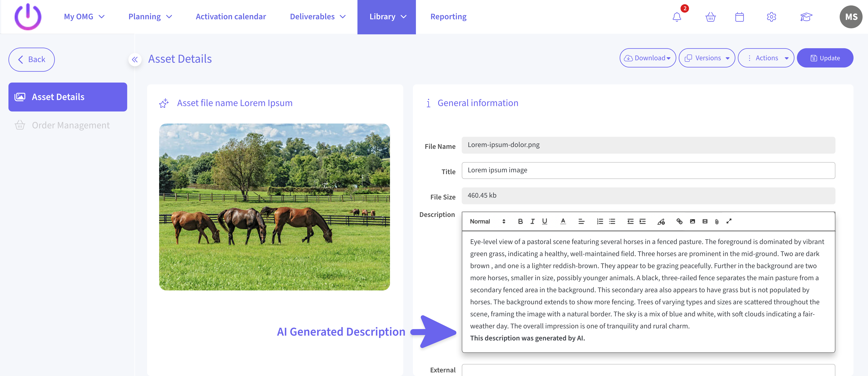Open the graduation cap training icon
This screenshot has width=868, height=376.
[x=806, y=17]
